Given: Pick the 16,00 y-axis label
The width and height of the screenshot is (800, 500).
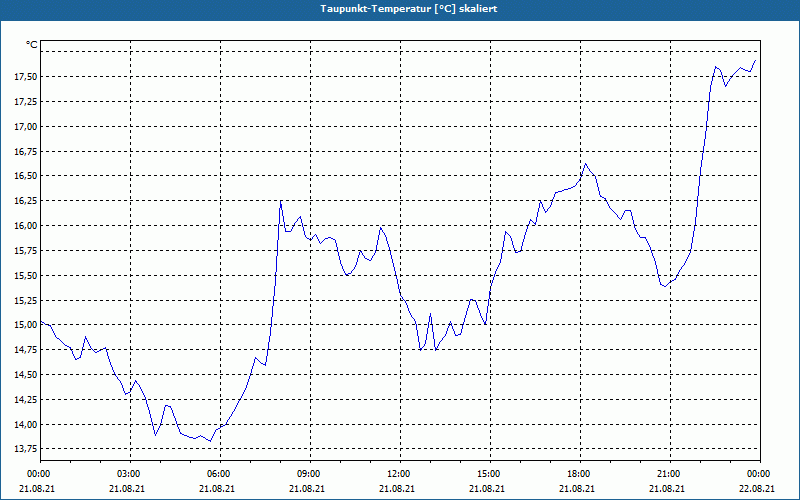Looking at the screenshot, I should click(26, 226).
